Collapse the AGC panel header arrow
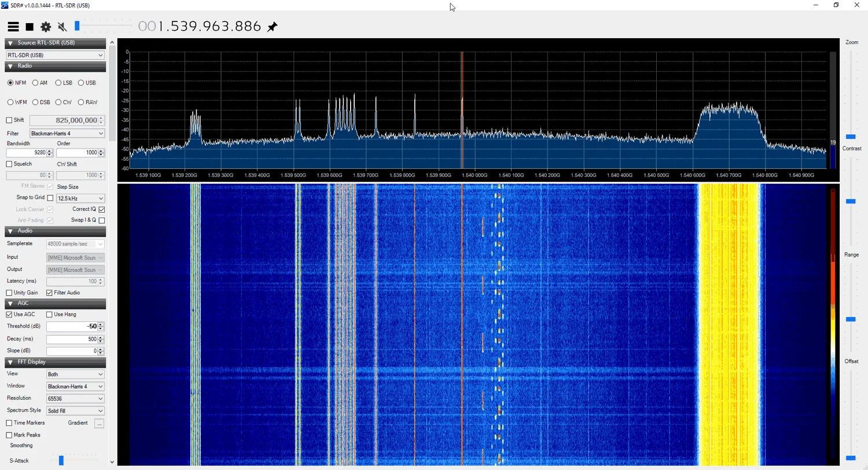 click(9, 303)
